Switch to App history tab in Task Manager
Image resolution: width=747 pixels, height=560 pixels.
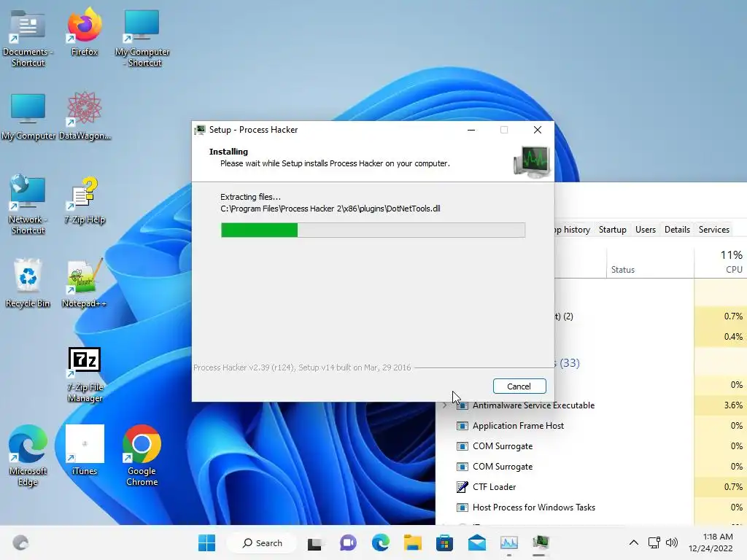coord(573,230)
